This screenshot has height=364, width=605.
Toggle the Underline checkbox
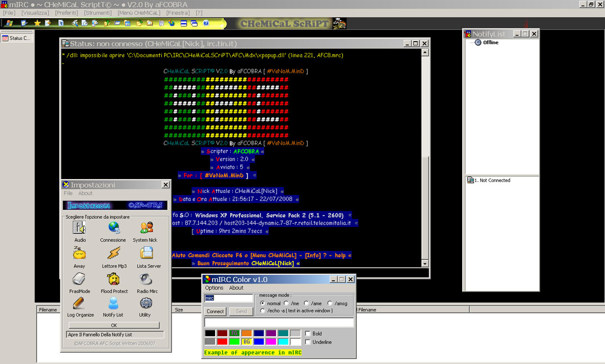coord(308,342)
